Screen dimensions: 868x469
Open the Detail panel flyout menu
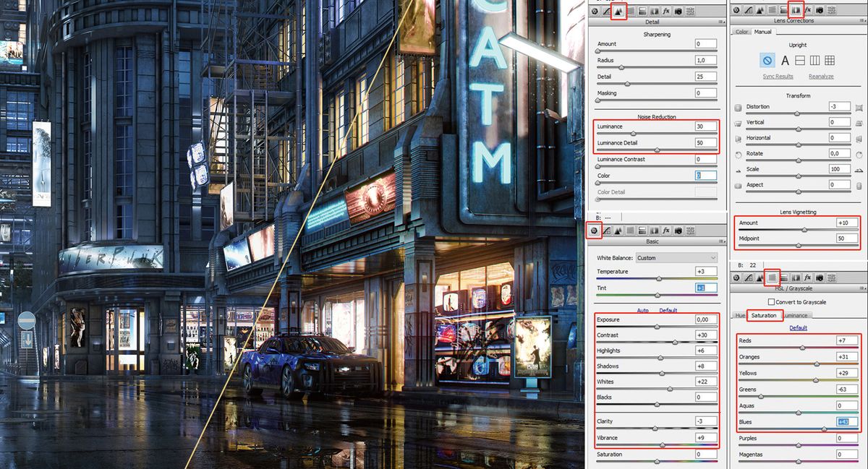pos(721,22)
